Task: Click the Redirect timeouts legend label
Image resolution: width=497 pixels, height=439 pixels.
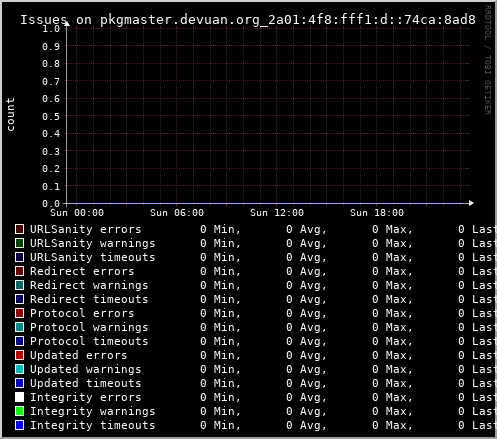Action: tap(89, 299)
